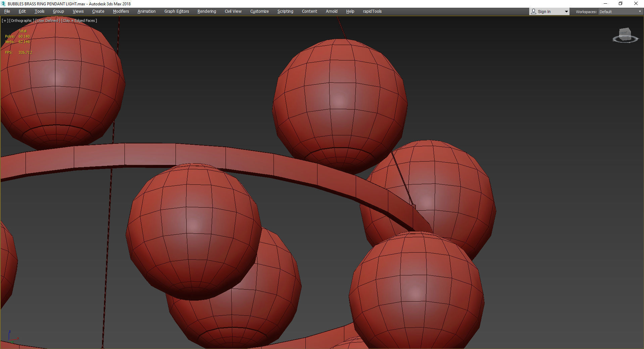The width and height of the screenshot is (644, 349).
Task: Open the Edit menu
Action: pos(22,11)
